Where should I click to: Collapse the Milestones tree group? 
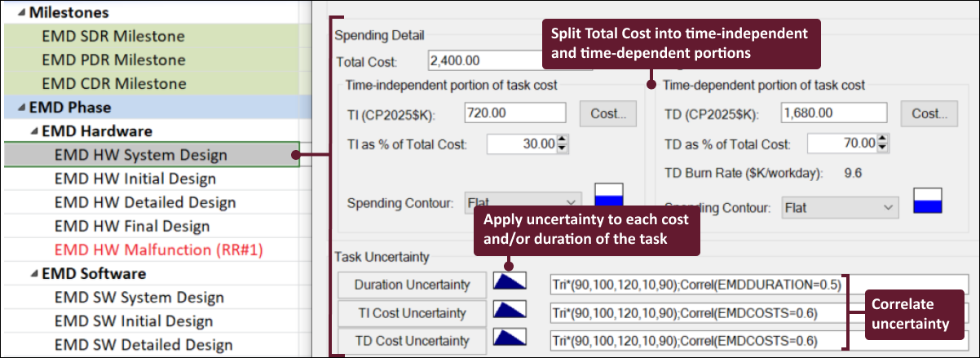pyautogui.click(x=20, y=13)
